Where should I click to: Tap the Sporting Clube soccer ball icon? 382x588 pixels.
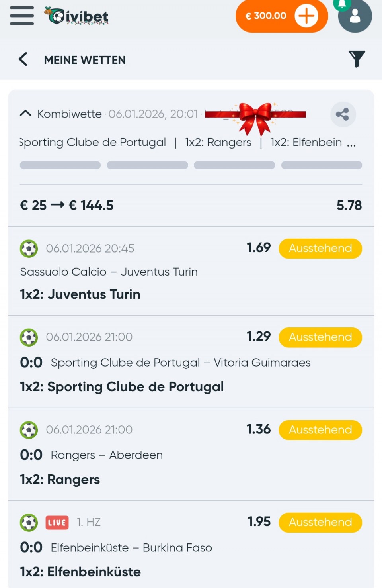click(x=29, y=337)
